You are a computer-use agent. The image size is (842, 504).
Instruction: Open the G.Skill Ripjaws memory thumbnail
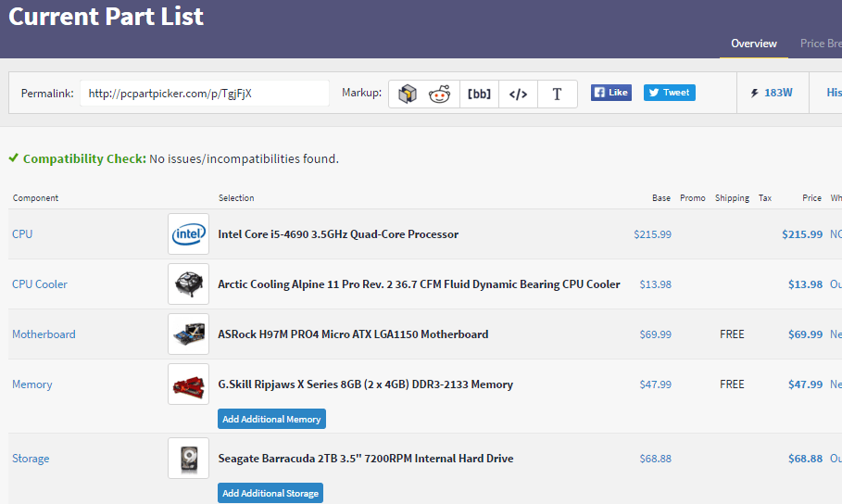pyautogui.click(x=188, y=384)
